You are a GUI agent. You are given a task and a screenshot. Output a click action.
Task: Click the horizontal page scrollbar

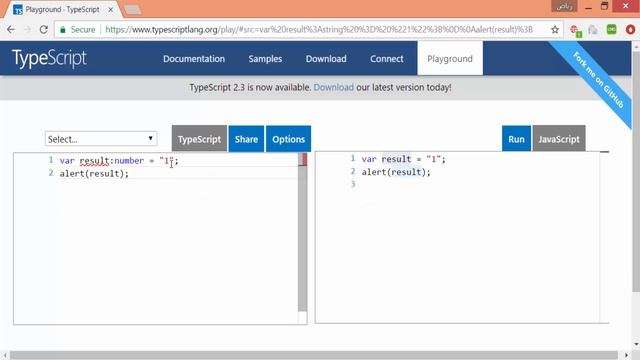click(313, 355)
